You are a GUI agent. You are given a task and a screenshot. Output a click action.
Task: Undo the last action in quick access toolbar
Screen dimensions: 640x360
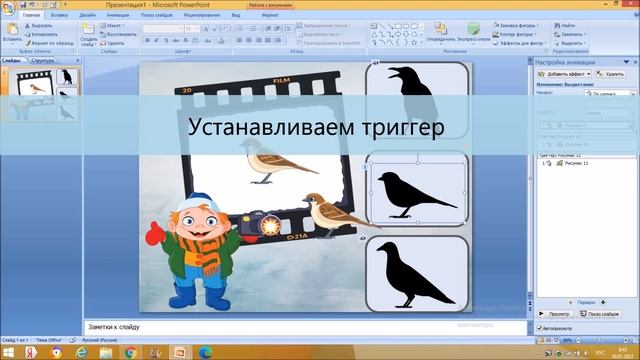pos(32,5)
